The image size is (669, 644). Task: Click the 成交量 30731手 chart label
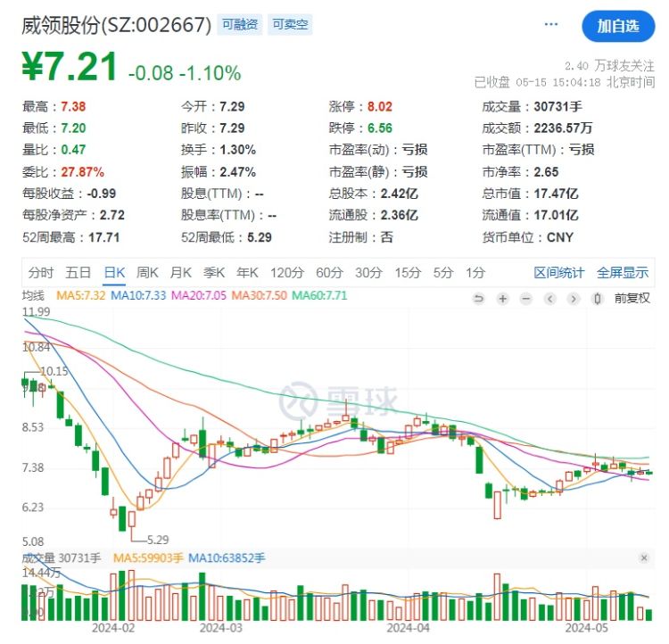tap(62, 557)
